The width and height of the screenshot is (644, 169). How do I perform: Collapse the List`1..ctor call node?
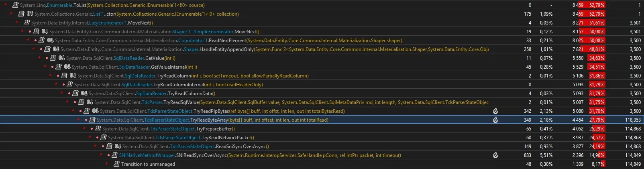tap(11, 14)
